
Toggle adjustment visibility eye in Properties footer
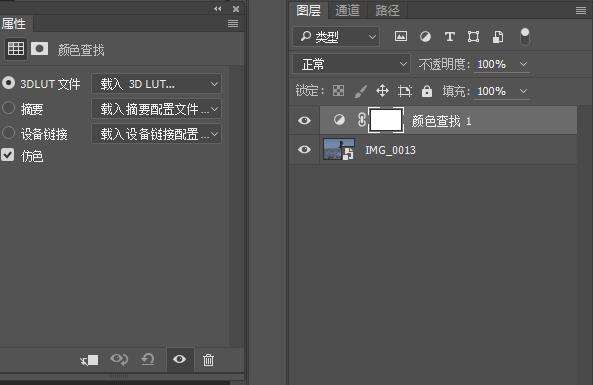tap(180, 359)
